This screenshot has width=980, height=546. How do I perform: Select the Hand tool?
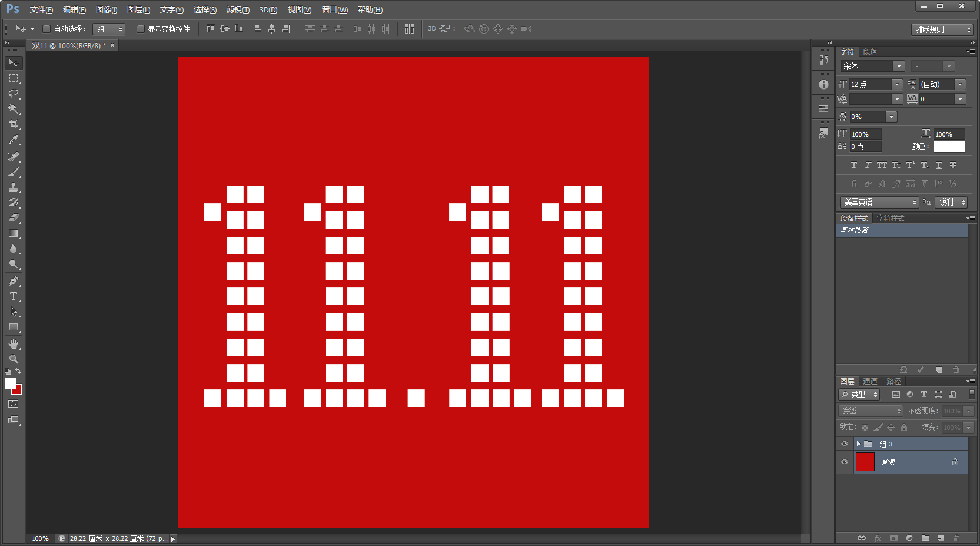[13, 344]
